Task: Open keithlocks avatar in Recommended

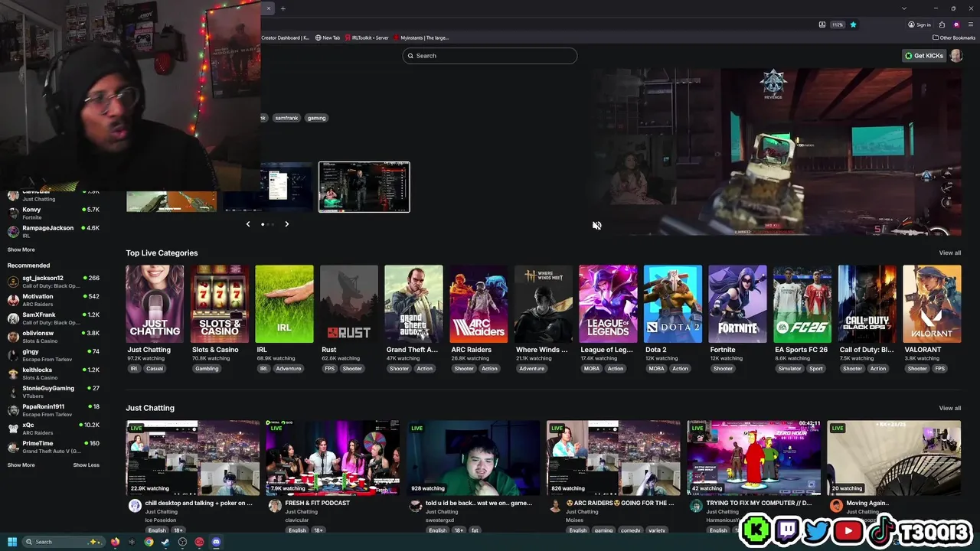Action: [13, 373]
